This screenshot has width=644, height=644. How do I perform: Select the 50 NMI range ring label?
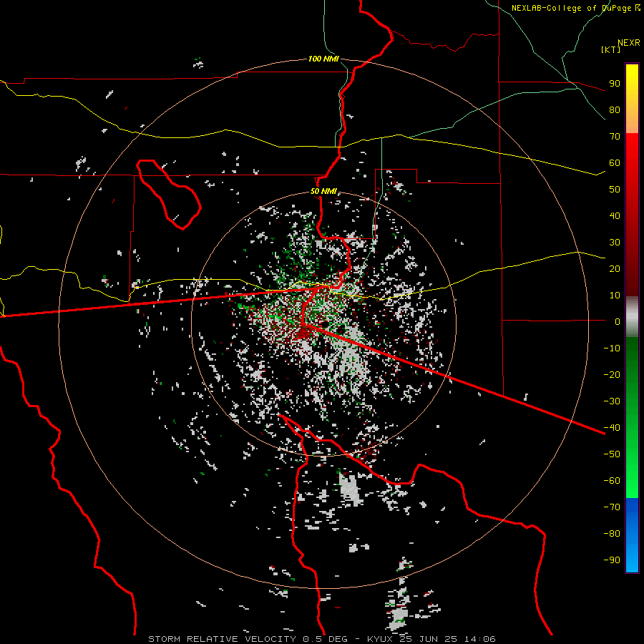pos(323,191)
